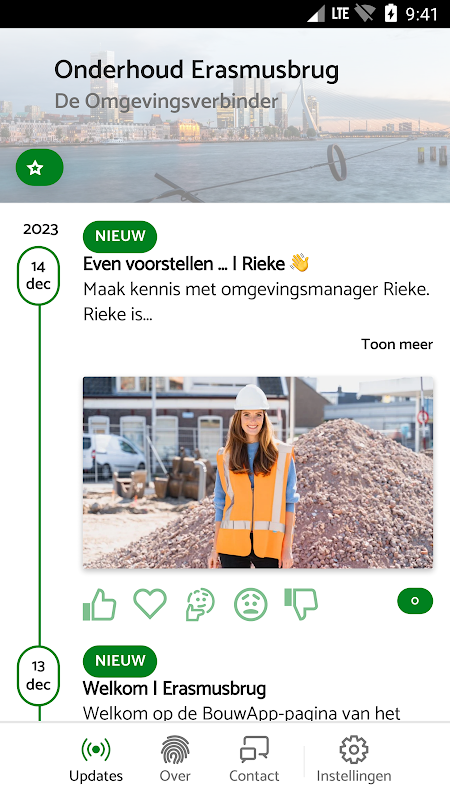
Task: Expand post with Toon meer
Action: coord(397,344)
